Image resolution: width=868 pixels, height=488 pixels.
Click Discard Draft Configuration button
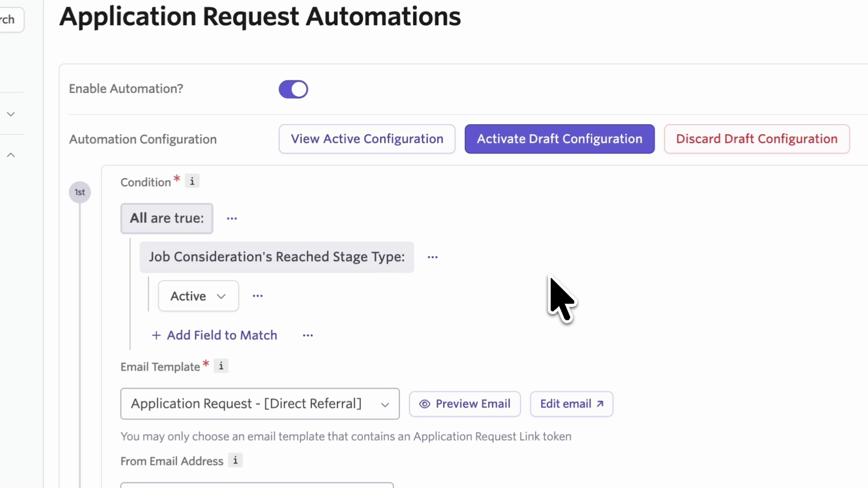pyautogui.click(x=756, y=139)
